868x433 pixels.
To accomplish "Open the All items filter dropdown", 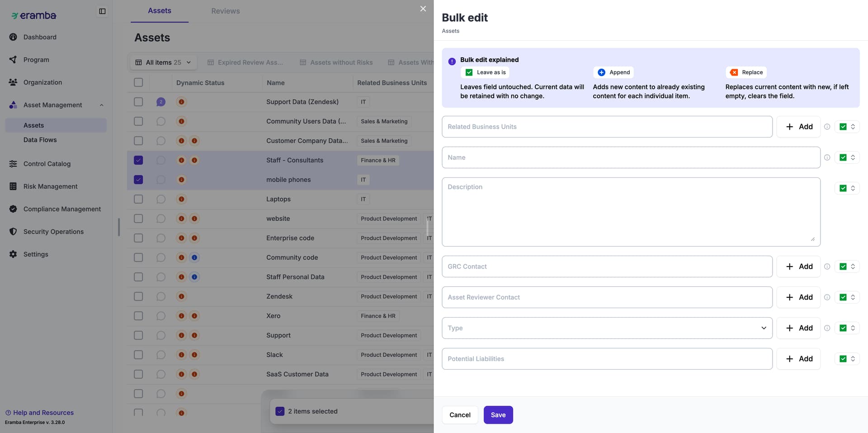I will 164,62.
